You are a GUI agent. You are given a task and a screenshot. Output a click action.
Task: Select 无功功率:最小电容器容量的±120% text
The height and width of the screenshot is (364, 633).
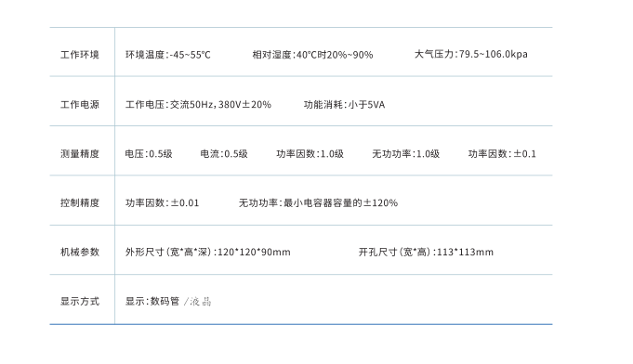click(x=318, y=202)
